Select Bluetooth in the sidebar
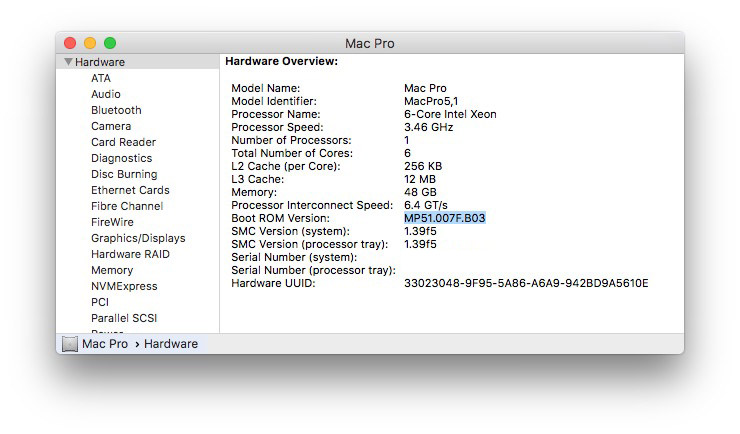Screen dimensions: 740x434 (x=116, y=110)
